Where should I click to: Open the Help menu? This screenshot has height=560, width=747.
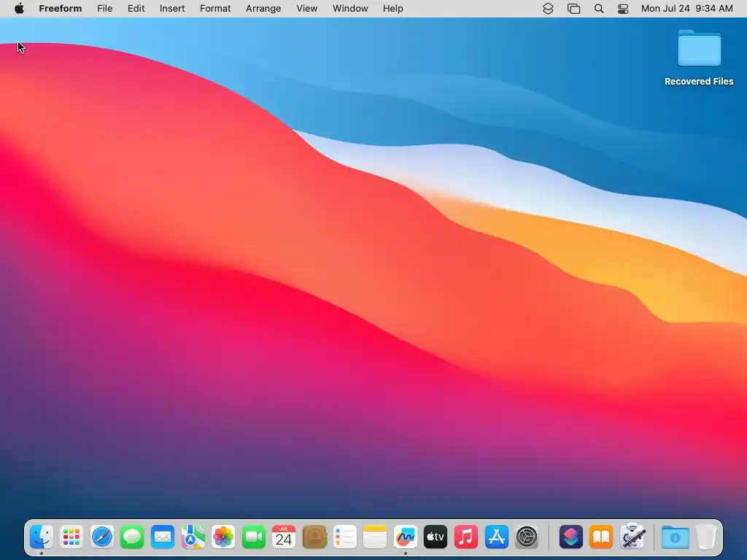point(393,9)
